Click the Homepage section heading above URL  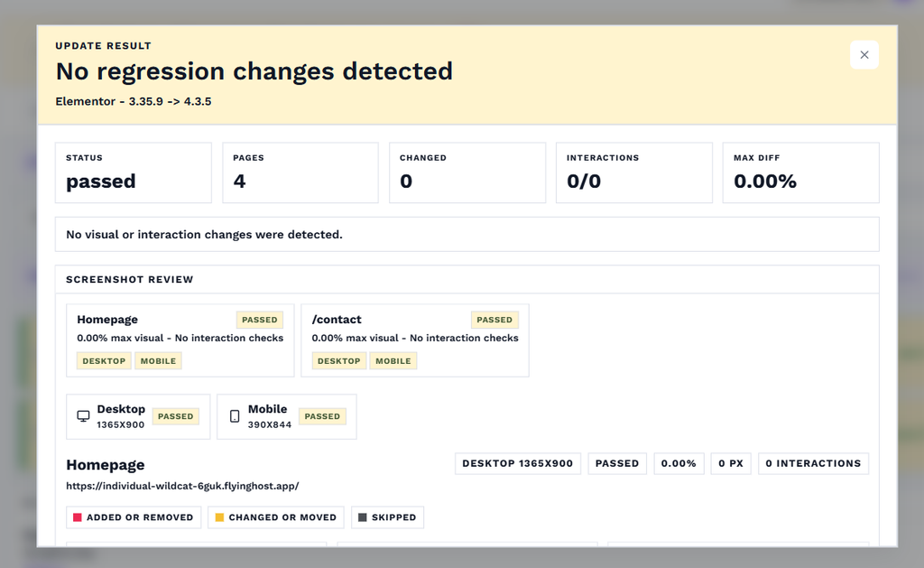coord(106,465)
